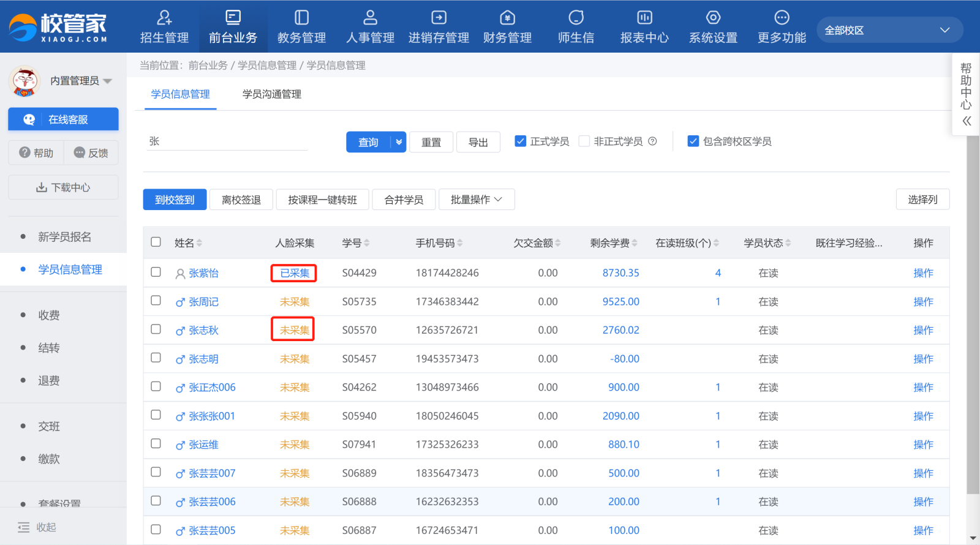Uncheck 包含跨校区学员 checkbox
Viewport: 980px width, 545px height.
[693, 141]
